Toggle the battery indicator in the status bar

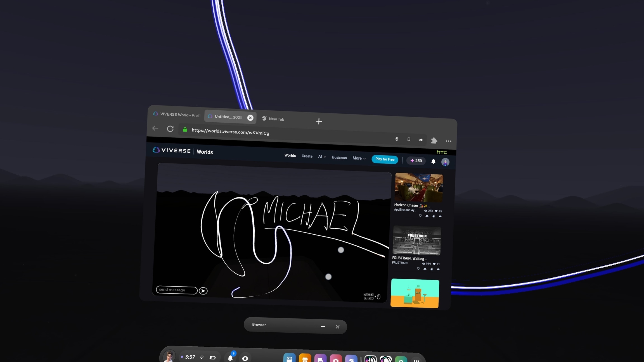click(213, 357)
